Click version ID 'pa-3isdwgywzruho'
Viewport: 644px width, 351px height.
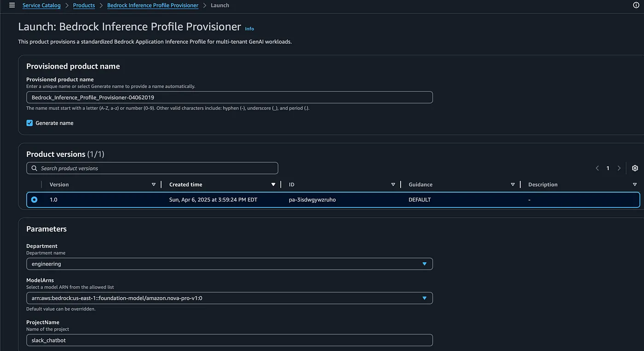click(x=312, y=200)
